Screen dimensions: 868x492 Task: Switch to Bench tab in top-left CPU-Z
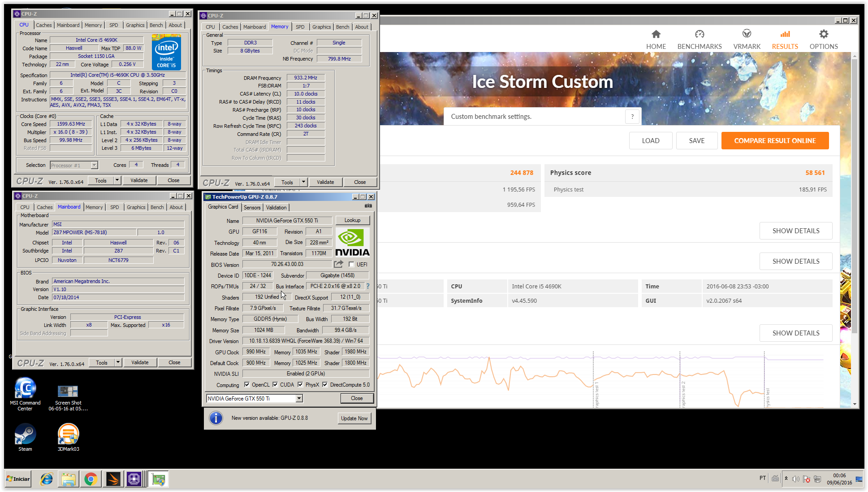coord(156,25)
